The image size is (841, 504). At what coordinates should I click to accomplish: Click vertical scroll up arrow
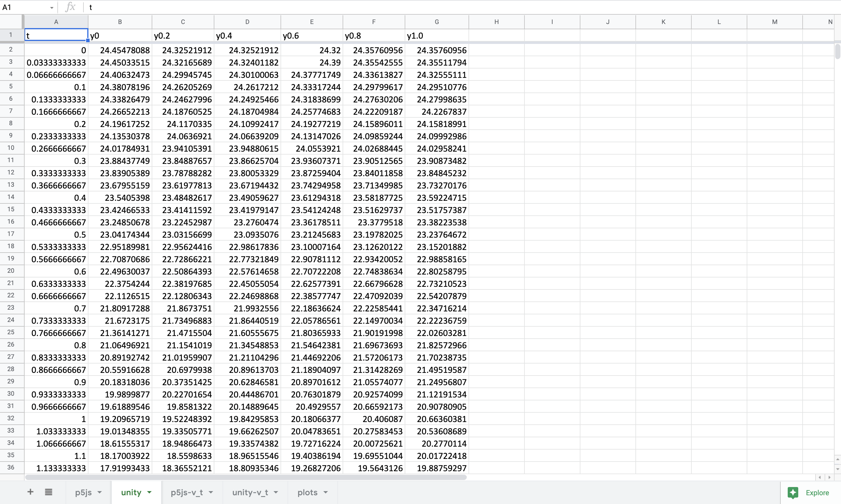pyautogui.click(x=837, y=459)
